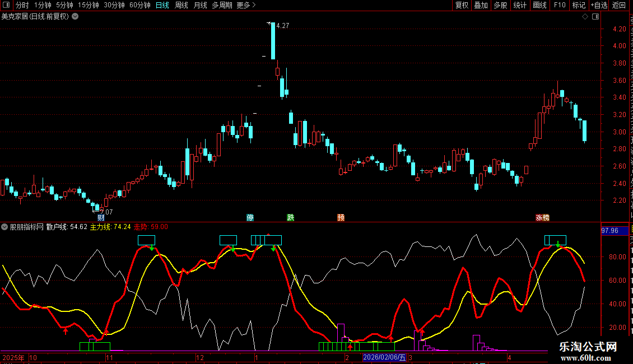The width and height of the screenshot is (633, 364).
Task: Click month 4 on time axis
Action: click(509, 357)
